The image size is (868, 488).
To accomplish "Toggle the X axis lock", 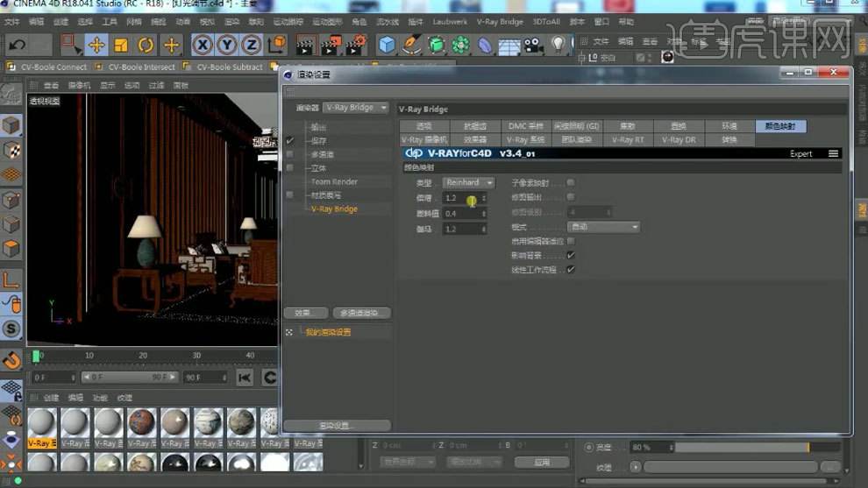I will 203,45.
